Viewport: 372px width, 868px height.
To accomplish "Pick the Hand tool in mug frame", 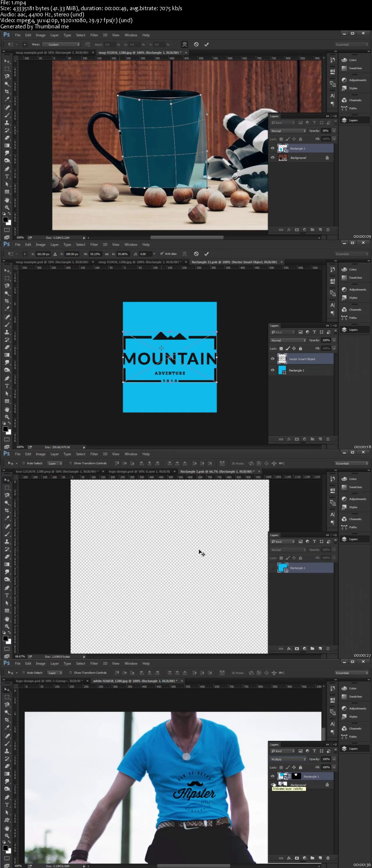I will pos(7,200).
